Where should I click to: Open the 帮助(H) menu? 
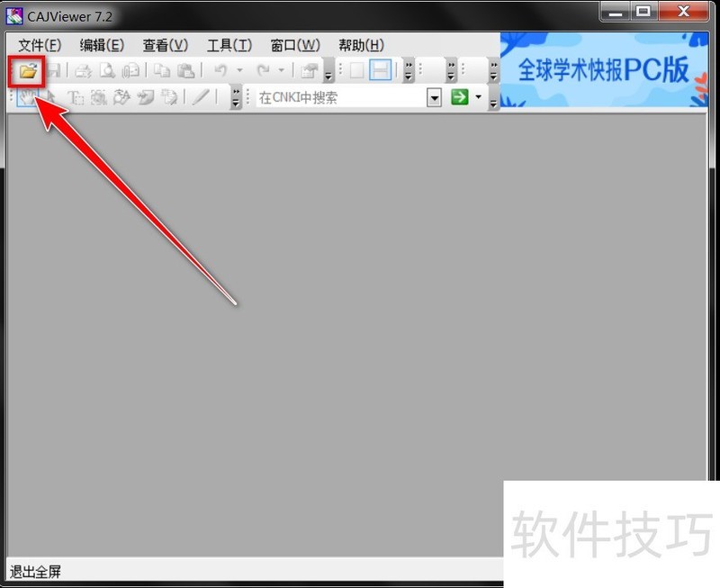click(x=361, y=45)
